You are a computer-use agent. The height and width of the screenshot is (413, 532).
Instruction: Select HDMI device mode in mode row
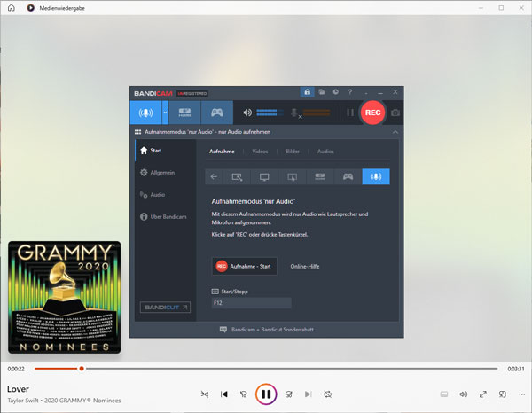pos(320,176)
